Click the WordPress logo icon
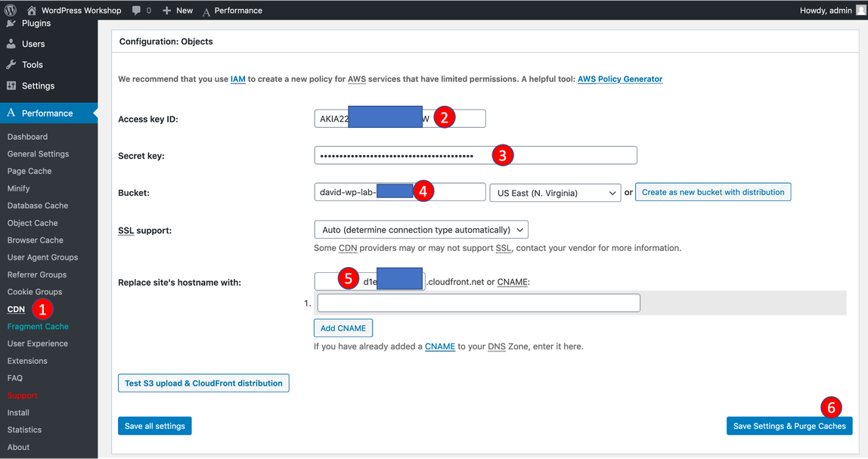The image size is (868, 459). [x=10, y=11]
